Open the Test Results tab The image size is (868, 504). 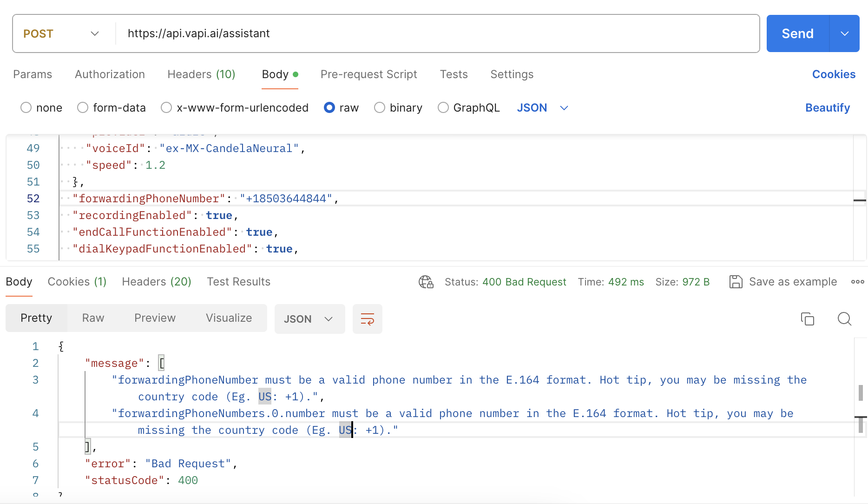click(x=238, y=282)
